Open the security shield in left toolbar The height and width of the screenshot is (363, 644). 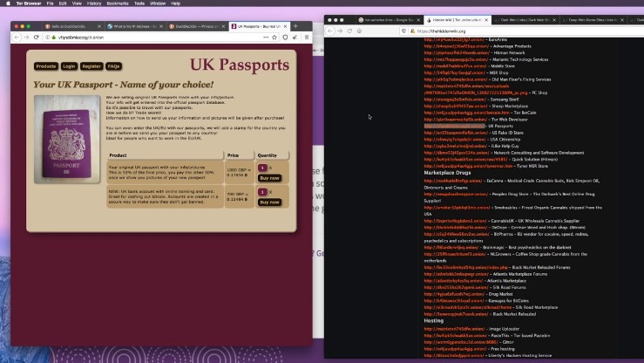click(x=285, y=38)
